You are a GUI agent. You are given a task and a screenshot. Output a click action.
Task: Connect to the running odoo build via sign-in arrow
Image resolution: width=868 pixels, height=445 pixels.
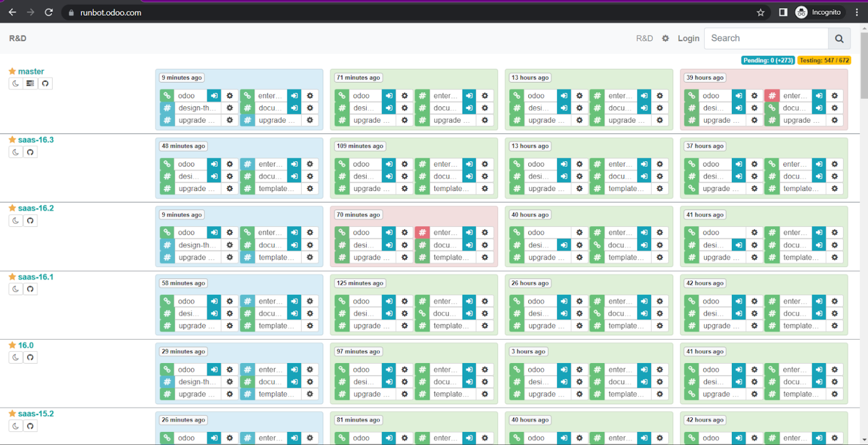[213, 95]
